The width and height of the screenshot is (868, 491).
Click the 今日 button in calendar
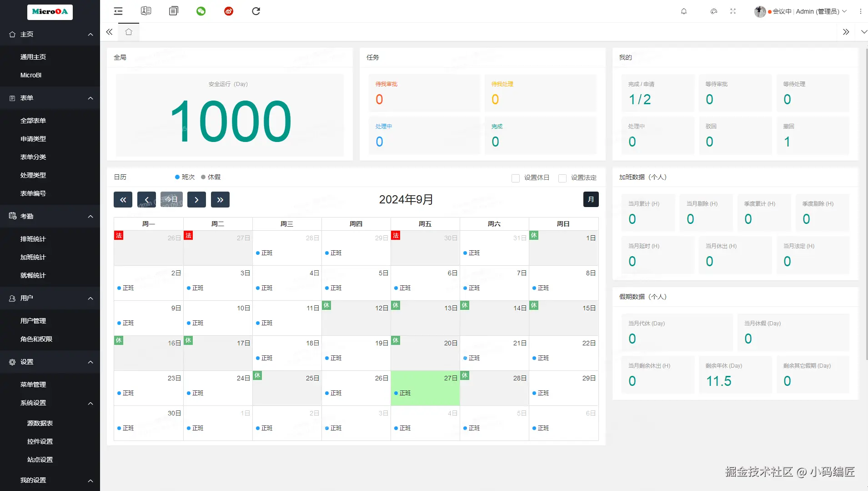(171, 199)
